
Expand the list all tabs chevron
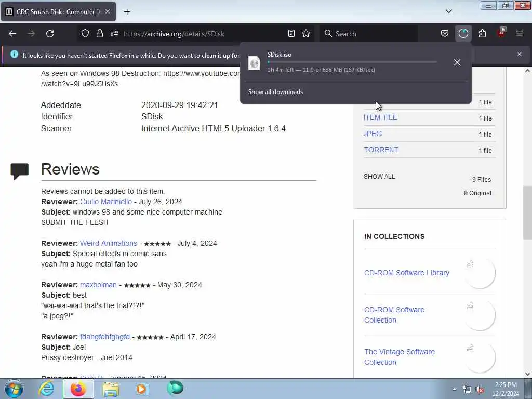449,11
